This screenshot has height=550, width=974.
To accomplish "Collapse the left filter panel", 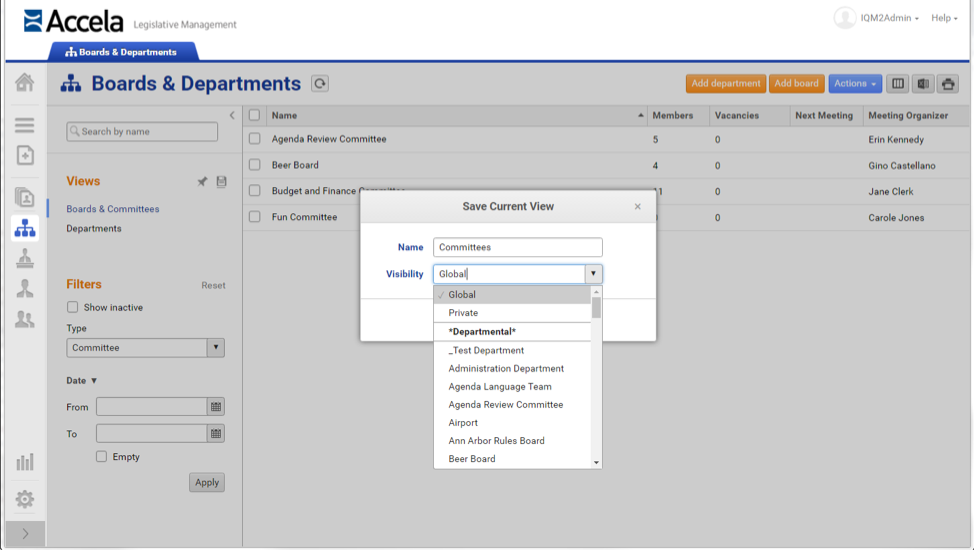I will click(x=232, y=115).
